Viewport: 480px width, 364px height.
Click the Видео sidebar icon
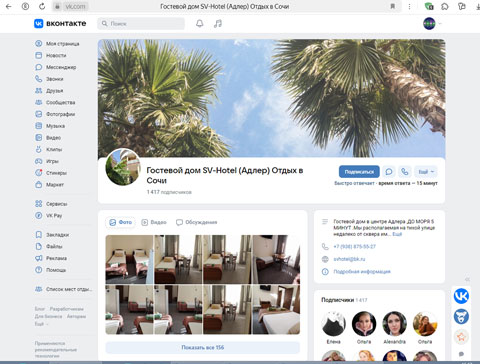pyautogui.click(x=39, y=138)
